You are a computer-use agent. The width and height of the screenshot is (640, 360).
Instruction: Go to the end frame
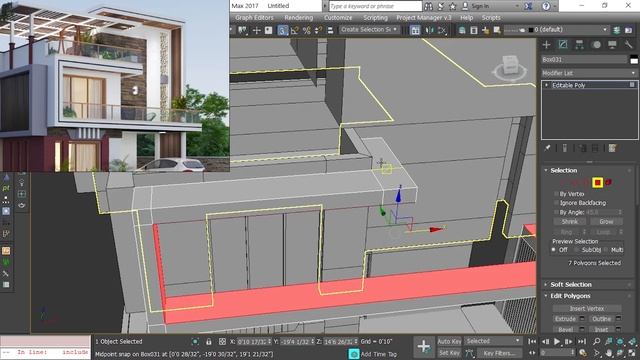[x=582, y=341]
